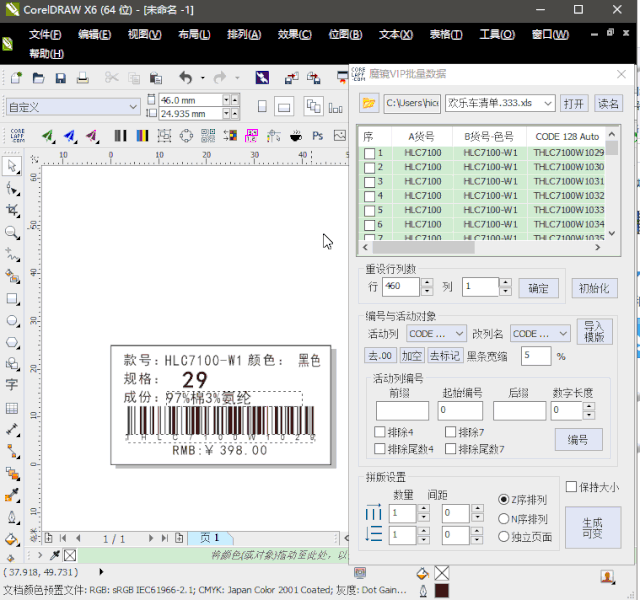640x600 pixels.
Task: Click the 读名 button
Action: (x=608, y=104)
